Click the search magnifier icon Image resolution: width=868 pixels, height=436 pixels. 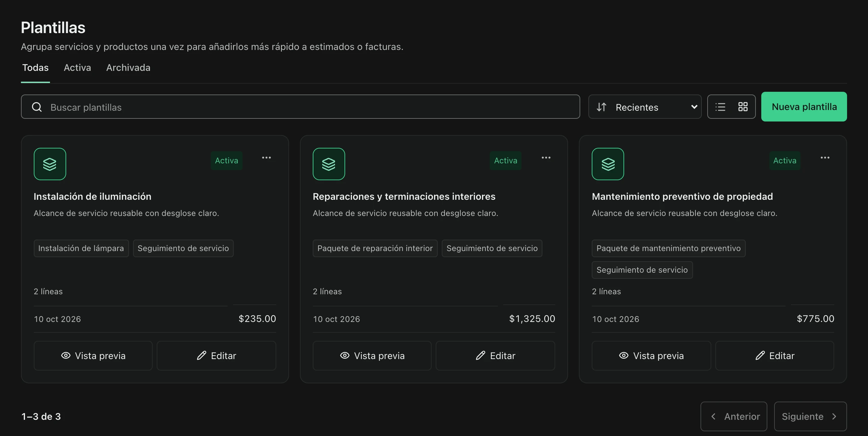(x=37, y=107)
